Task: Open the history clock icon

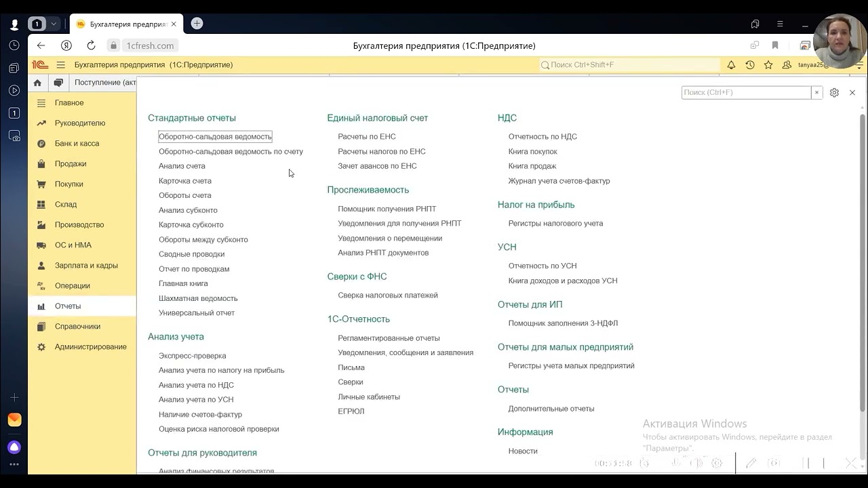Action: 749,65
